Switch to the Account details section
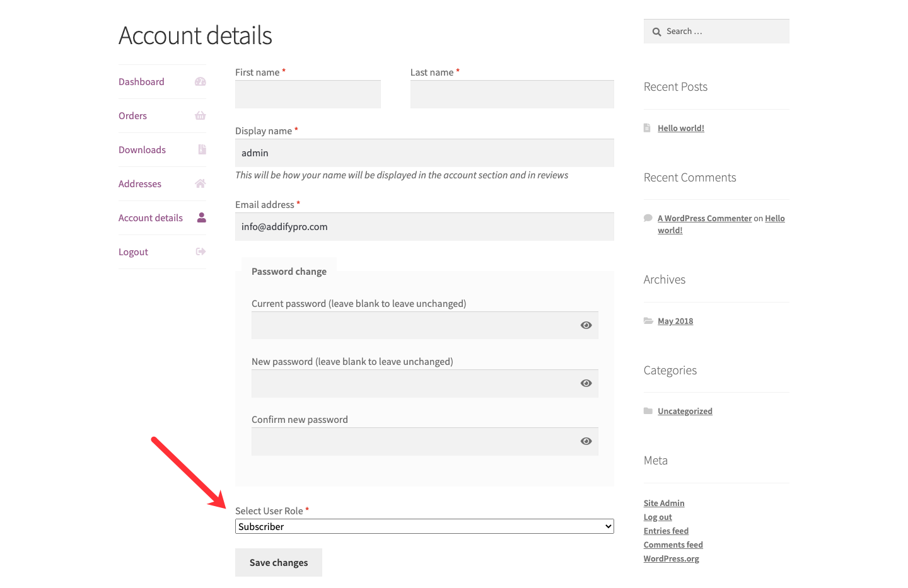This screenshot has width=908, height=588. coord(150,217)
